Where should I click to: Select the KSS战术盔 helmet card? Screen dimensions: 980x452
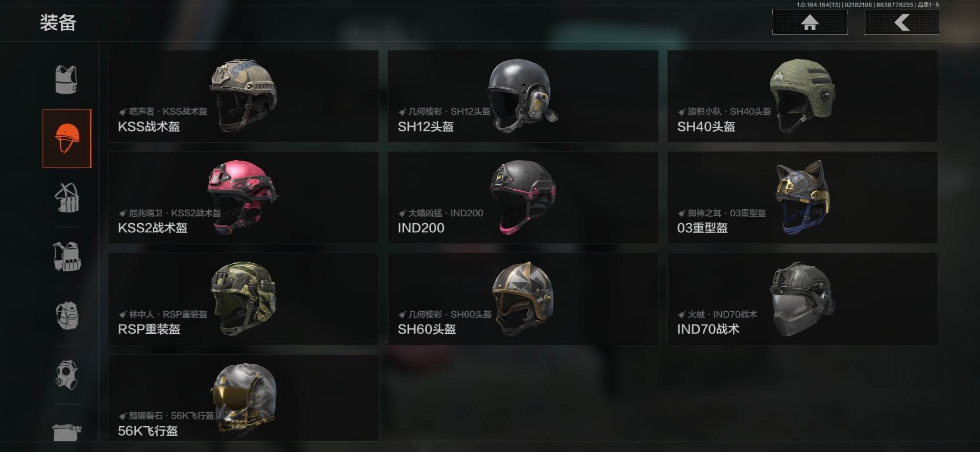(x=243, y=96)
